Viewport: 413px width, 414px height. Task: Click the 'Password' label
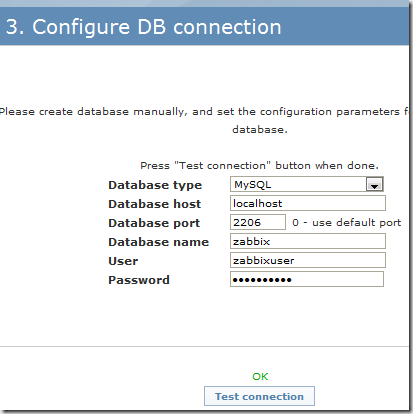point(139,280)
